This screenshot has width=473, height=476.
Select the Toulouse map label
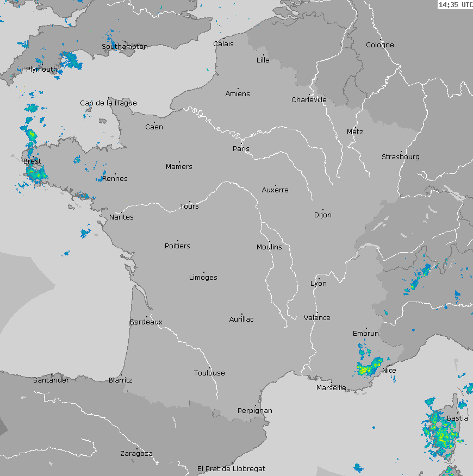[209, 373]
